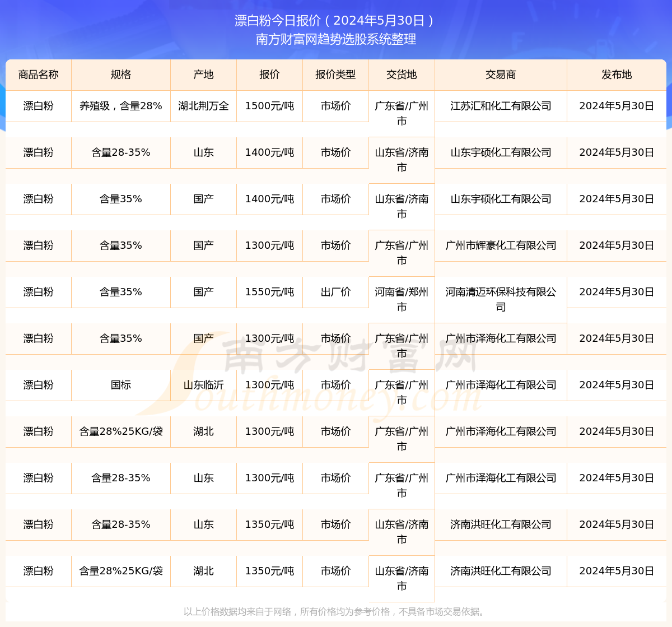Click 济南洪旺化工有限公司 in the 含量28-35% row
Viewport: 672px width, 627px height.
[x=501, y=524]
